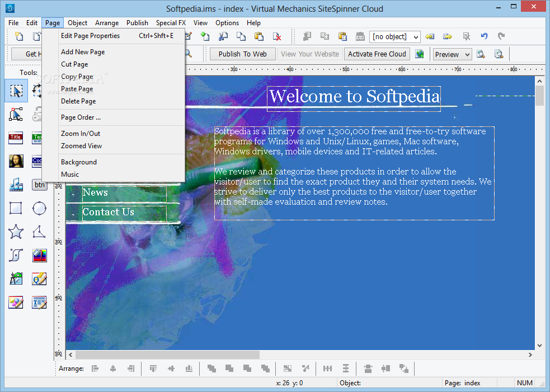Click Activate Free Cloud button
The height and width of the screenshot is (392, 550).
377,54
